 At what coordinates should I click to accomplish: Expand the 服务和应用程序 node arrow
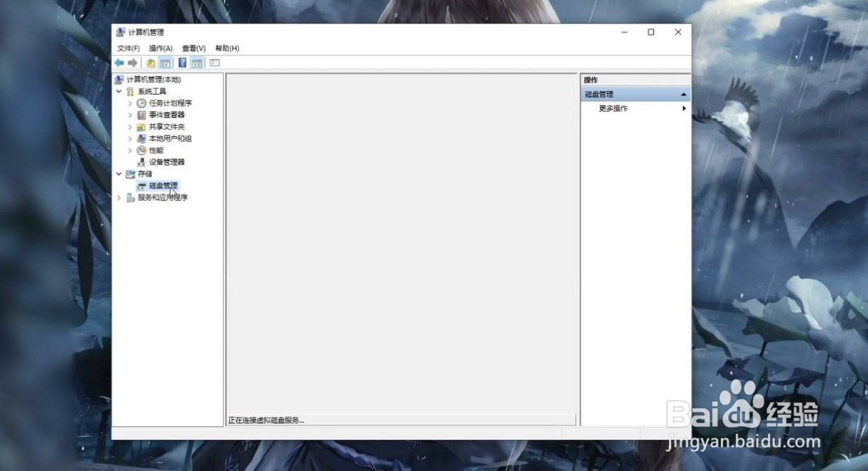[x=119, y=197]
